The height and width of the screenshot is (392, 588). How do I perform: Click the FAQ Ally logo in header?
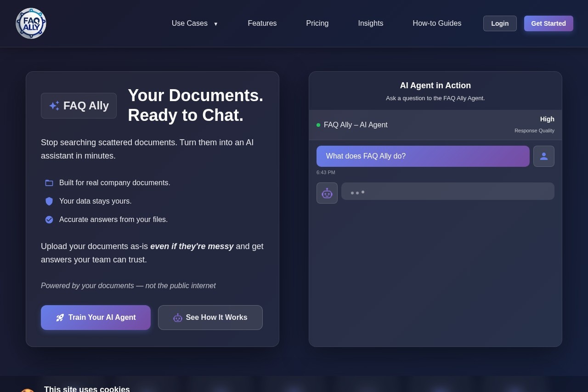point(31,23)
